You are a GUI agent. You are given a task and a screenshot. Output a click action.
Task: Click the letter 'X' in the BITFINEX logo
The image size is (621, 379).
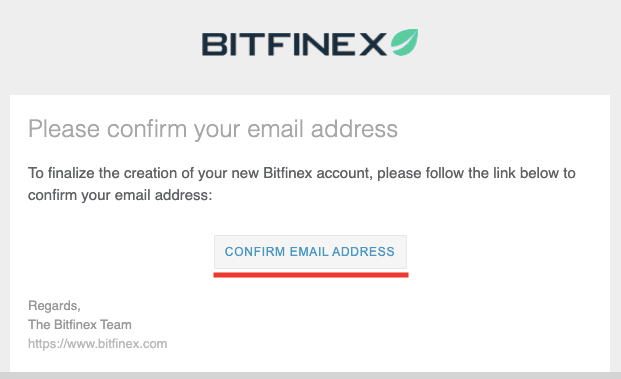[x=372, y=44]
